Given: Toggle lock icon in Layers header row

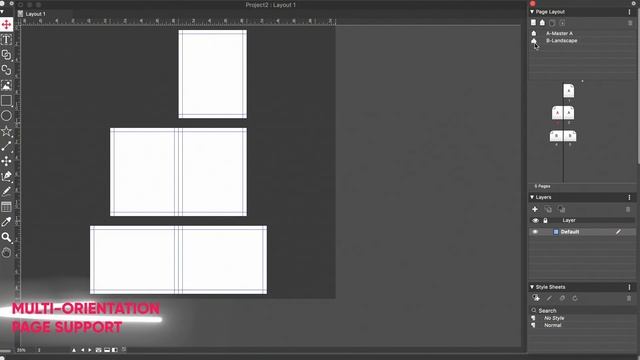Looking at the screenshot, I should [x=545, y=220].
